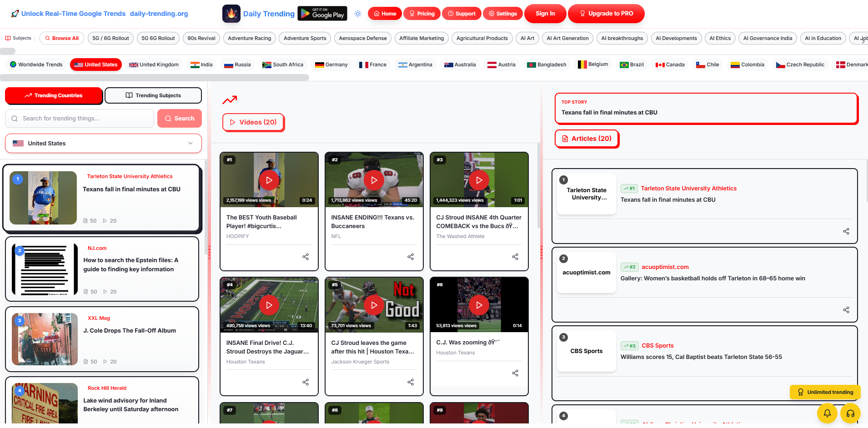Select the United States country chip
This screenshot has height=428, width=868.
96,65
